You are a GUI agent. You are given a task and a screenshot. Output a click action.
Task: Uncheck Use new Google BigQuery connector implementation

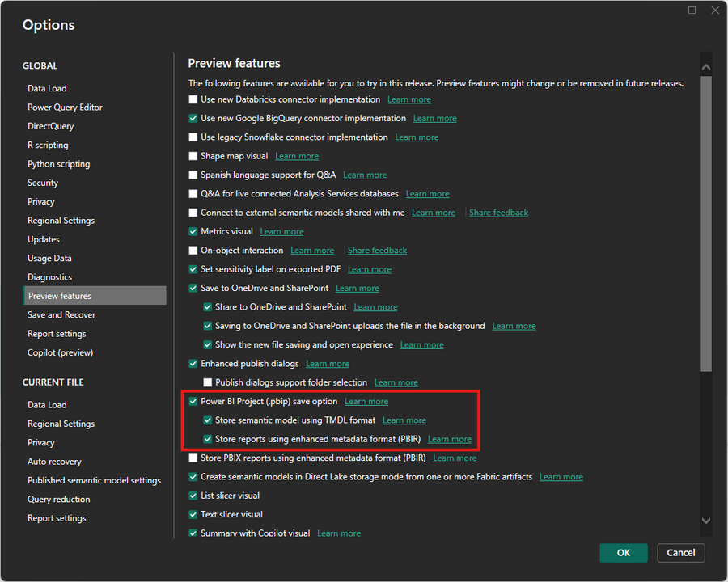tap(193, 118)
